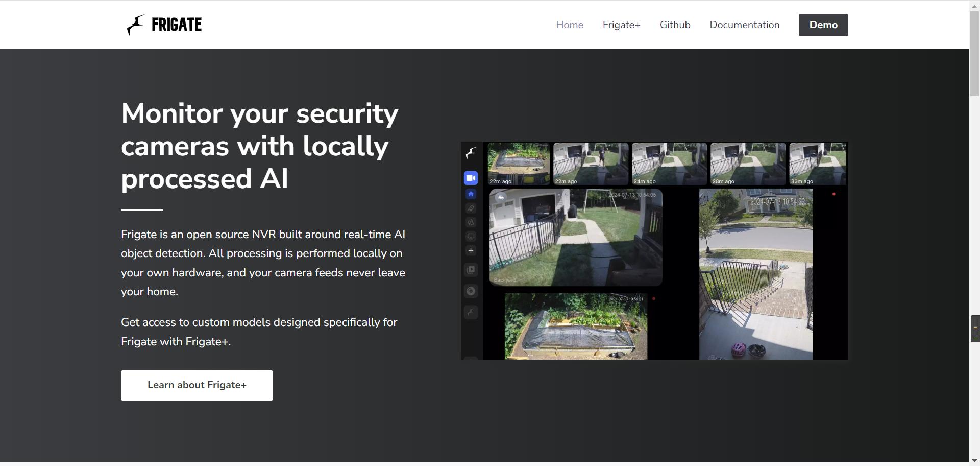This screenshot has height=466, width=980.
Task: Select the live camera icon in the screenshot sidebar
Action: (x=471, y=178)
